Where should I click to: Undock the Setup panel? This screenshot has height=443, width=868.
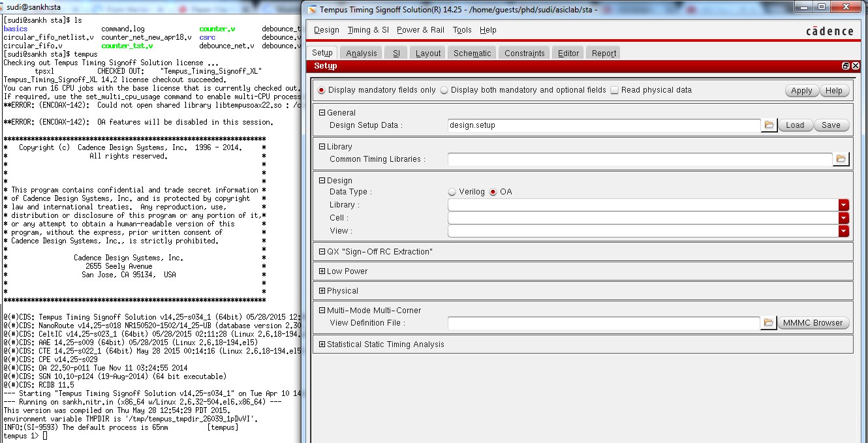tap(846, 66)
